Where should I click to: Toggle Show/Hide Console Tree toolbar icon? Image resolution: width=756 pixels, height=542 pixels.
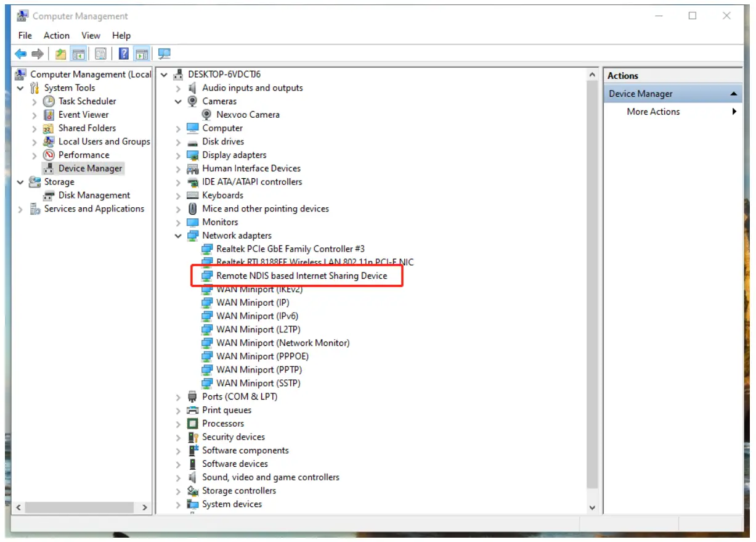(78, 54)
